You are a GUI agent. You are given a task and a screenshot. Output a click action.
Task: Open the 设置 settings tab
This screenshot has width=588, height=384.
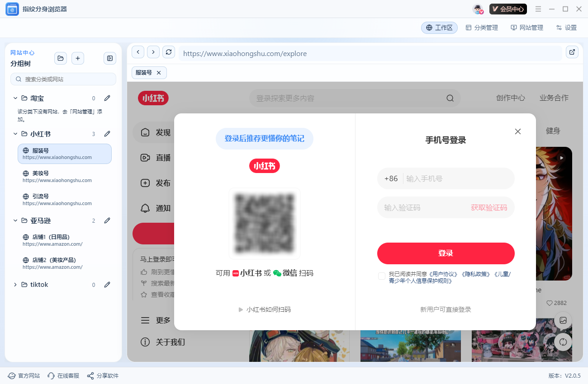point(566,28)
